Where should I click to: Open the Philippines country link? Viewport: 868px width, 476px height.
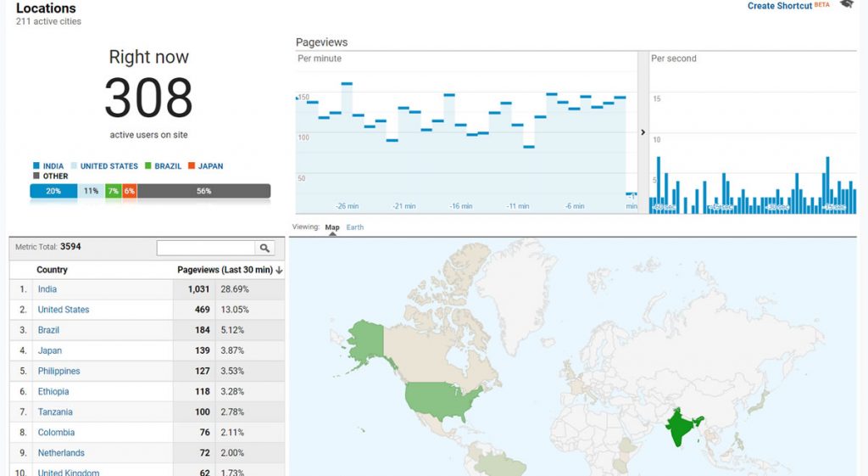[x=58, y=371]
